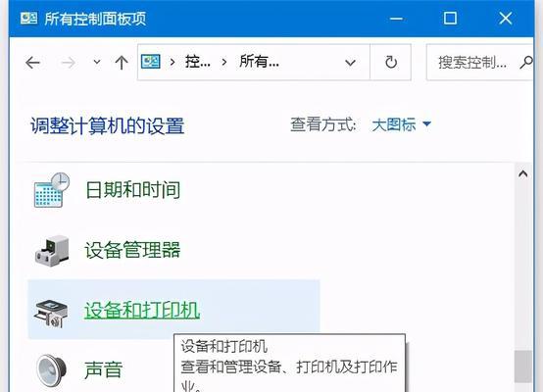Expand chevron after 控... breadcrumb
Image resolution: width=543 pixels, height=392 pixels.
pos(224,63)
